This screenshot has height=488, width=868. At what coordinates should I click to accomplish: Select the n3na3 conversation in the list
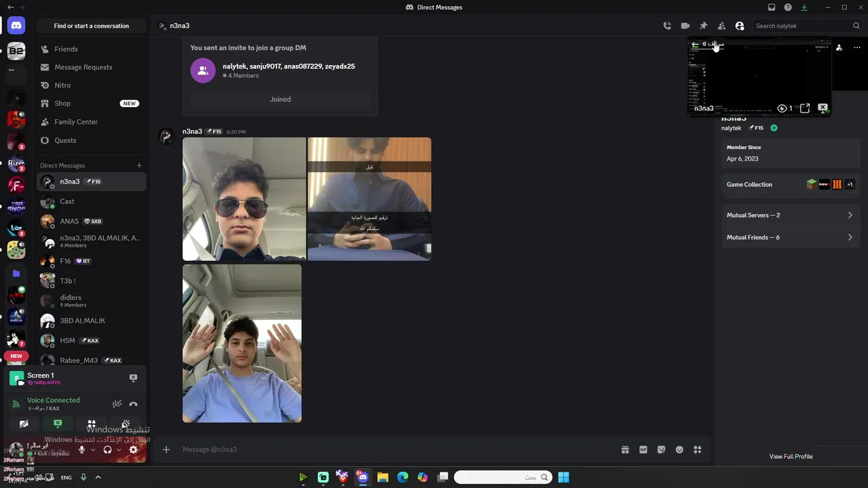pyautogui.click(x=92, y=182)
